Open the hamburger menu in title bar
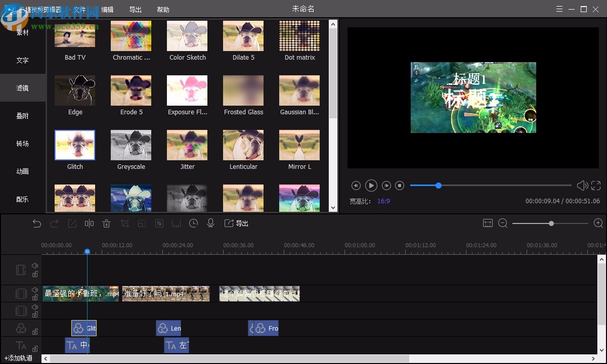This screenshot has width=607, height=364. click(x=559, y=9)
